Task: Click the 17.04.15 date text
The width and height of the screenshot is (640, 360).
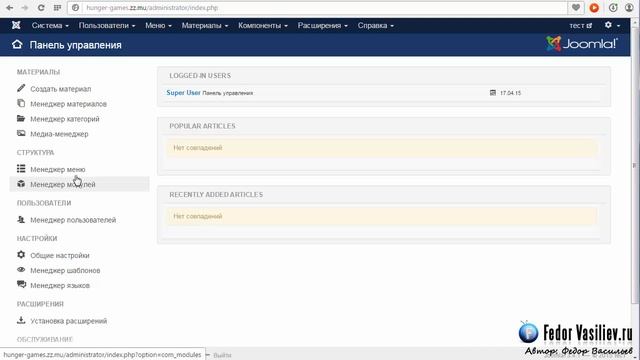Action: (x=510, y=93)
